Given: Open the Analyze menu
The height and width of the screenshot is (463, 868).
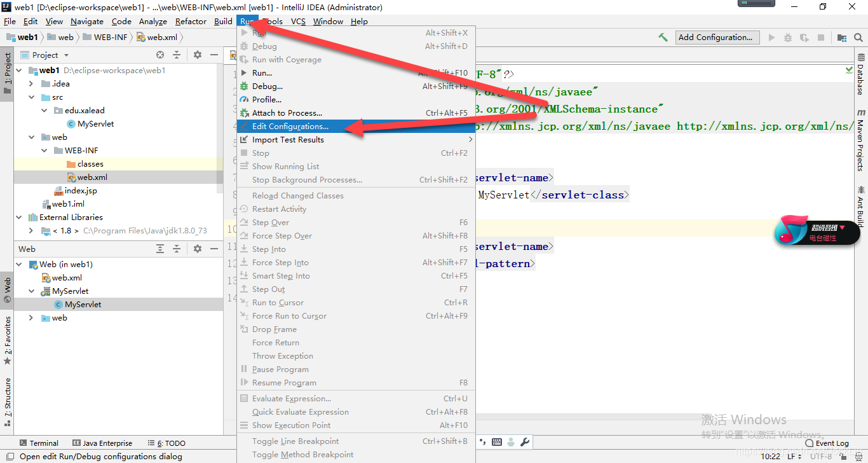Looking at the screenshot, I should (153, 21).
